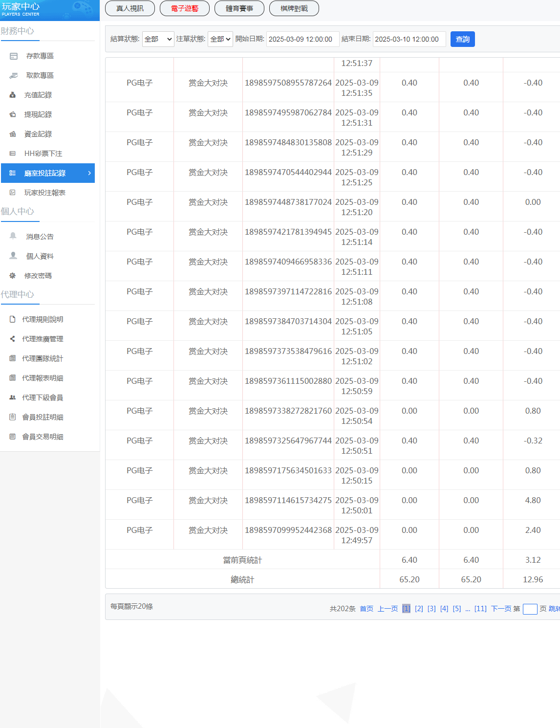Click the 開始日期 date field

pos(302,39)
